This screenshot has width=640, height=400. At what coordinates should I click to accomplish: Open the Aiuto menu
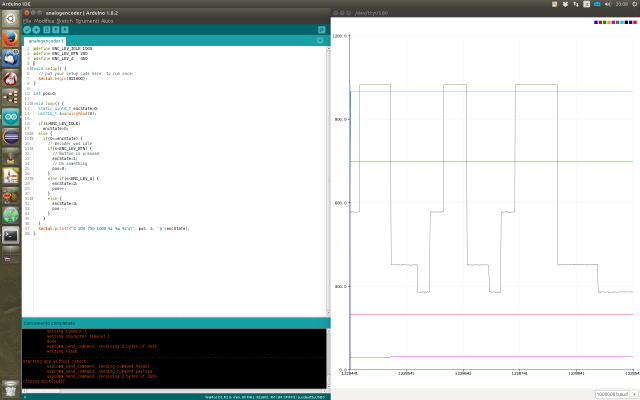pos(107,21)
